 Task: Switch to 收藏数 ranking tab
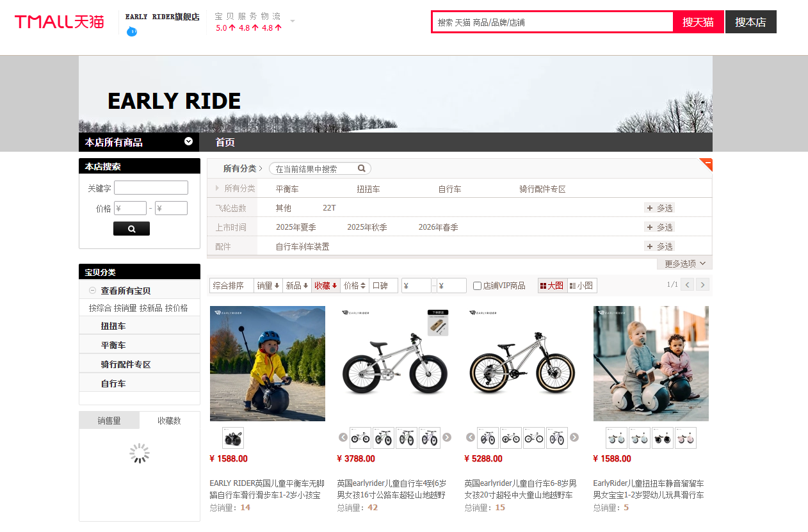coord(170,421)
